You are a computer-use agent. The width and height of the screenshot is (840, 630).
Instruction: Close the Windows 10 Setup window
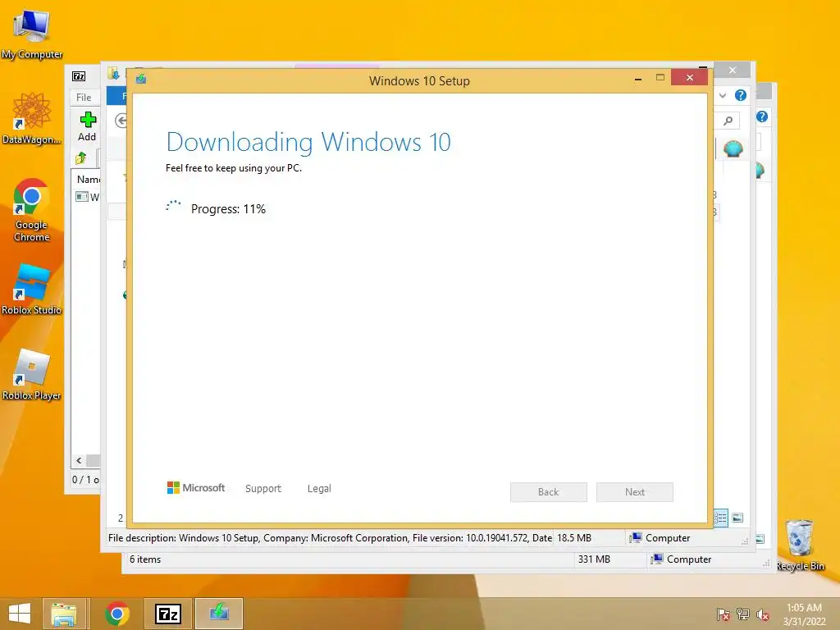pos(689,78)
